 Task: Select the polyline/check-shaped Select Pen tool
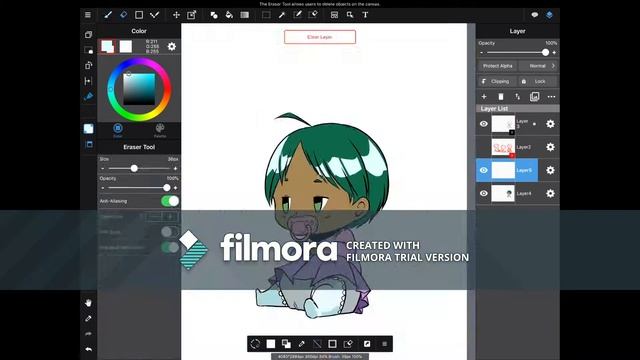[154, 15]
